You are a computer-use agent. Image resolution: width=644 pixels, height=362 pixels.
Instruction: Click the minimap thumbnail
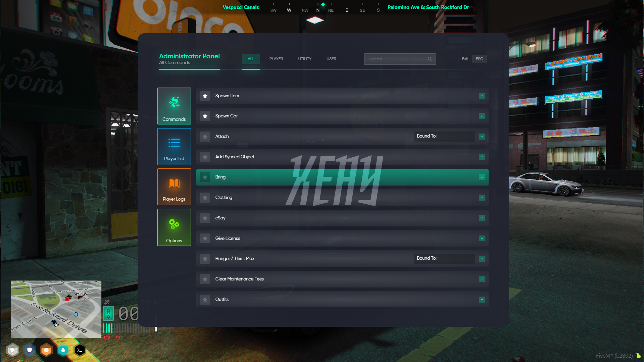(56, 309)
